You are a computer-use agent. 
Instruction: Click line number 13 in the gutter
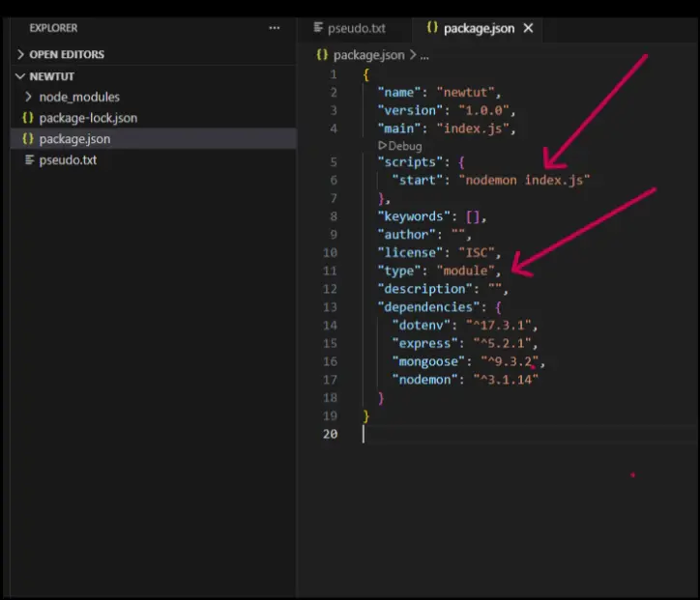tap(330, 307)
